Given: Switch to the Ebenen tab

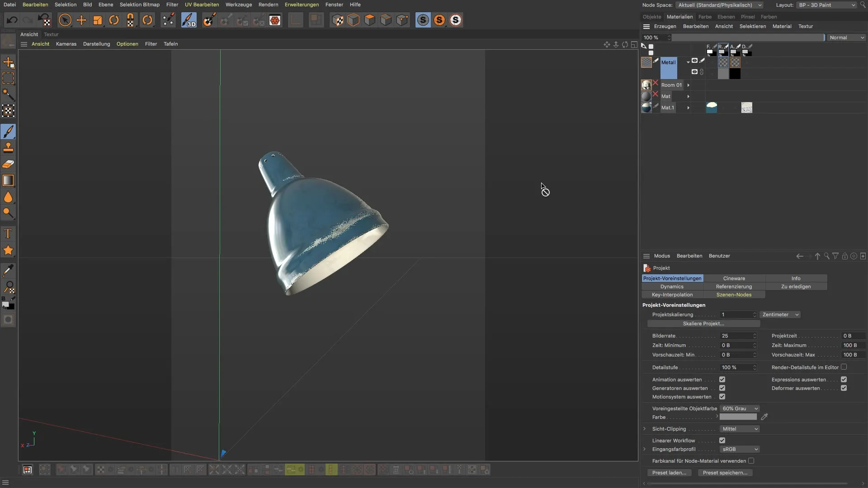Looking at the screenshot, I should coord(726,17).
